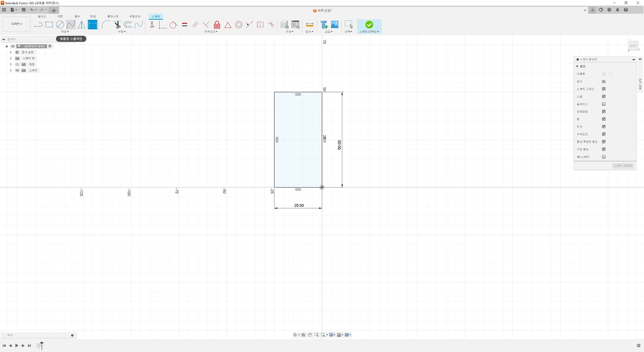Open a new design tab with plus
The height and width of the screenshot is (352, 644).
(593, 10)
